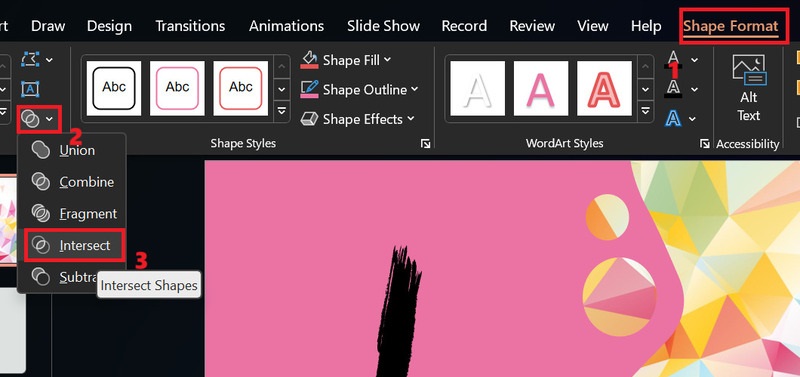Image resolution: width=800 pixels, height=377 pixels.
Task: Choose Union from Merge Shapes menu
Action: (71, 150)
